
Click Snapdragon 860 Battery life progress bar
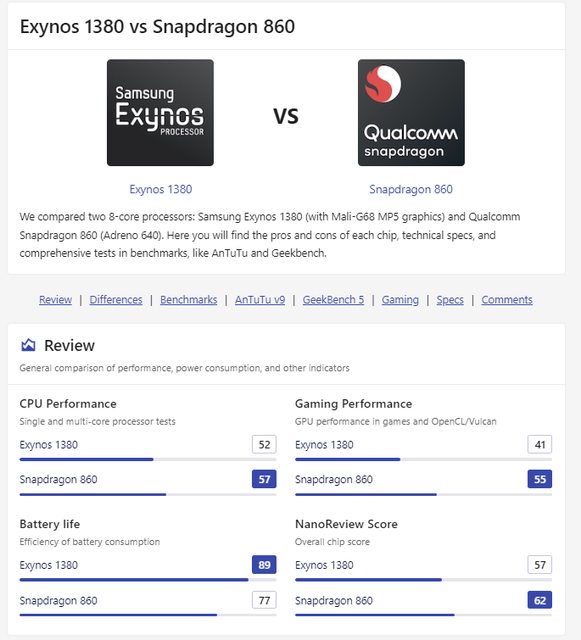coord(148,615)
